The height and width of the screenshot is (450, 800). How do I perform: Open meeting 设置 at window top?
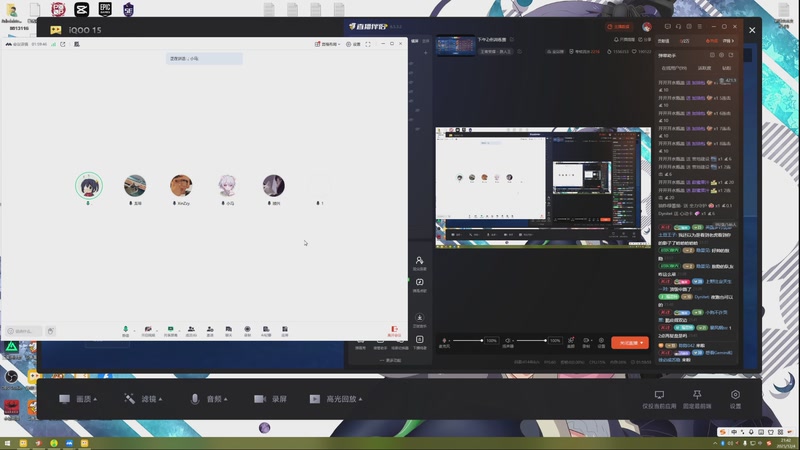click(x=353, y=44)
